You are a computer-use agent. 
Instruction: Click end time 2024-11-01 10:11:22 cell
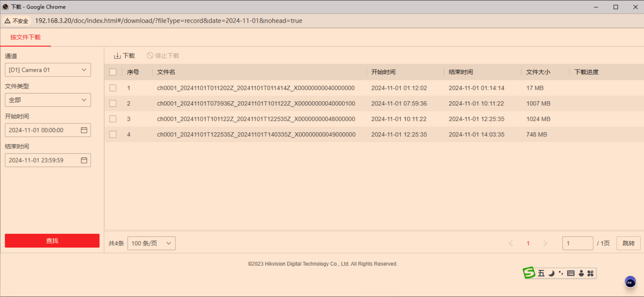476,104
